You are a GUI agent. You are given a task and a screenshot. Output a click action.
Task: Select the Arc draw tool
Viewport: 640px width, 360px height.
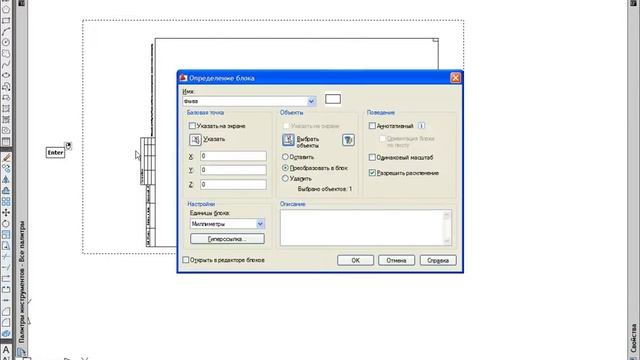point(6,31)
